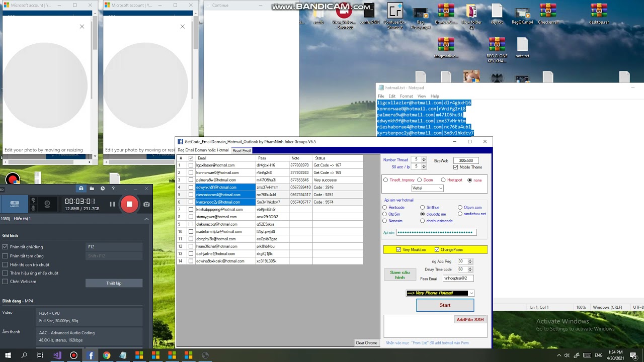Open Google Chrome from taskbar

click(107, 355)
